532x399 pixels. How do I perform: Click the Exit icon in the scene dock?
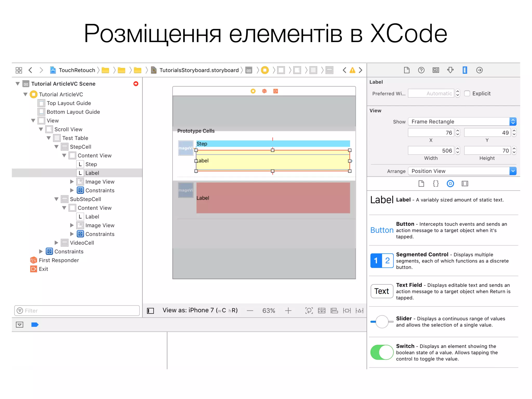[276, 91]
